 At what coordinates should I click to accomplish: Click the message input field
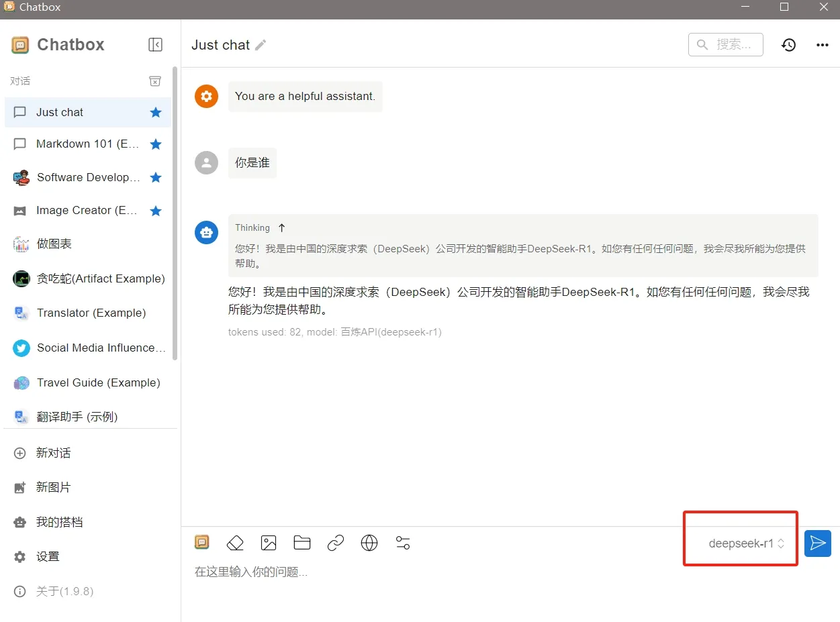497,572
